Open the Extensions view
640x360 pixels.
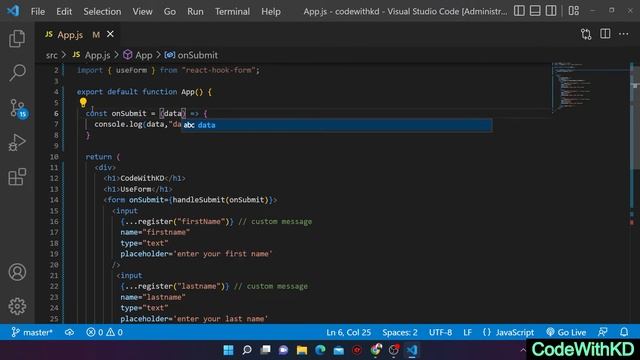17,177
